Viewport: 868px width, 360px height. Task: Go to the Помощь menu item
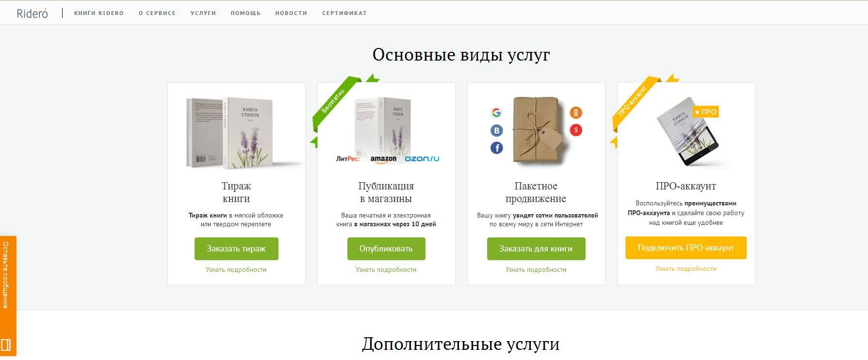246,13
